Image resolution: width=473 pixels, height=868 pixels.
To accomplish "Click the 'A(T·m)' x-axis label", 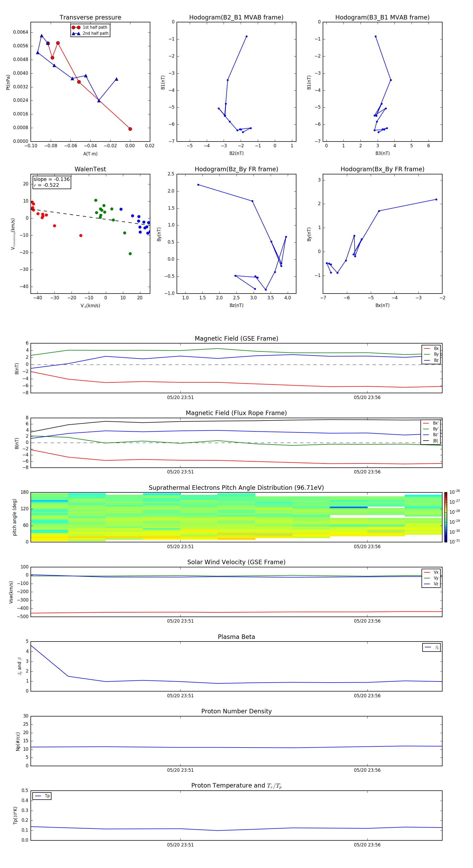I will [90, 154].
